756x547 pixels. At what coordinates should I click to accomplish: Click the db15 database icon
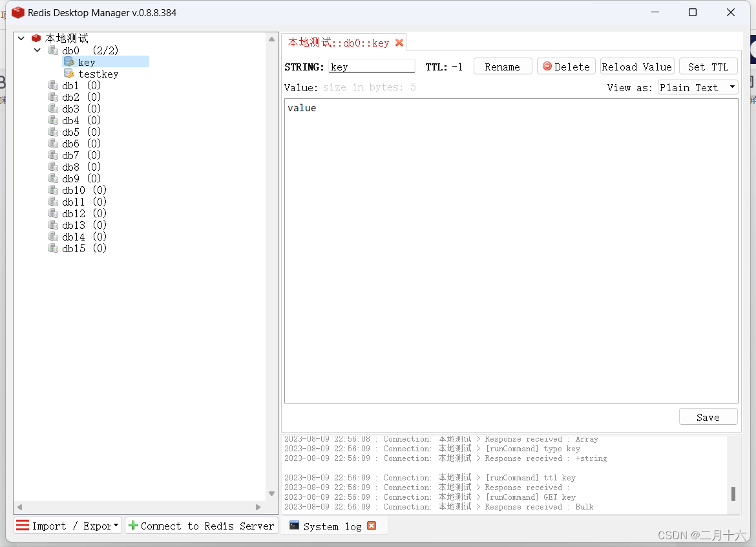point(53,248)
